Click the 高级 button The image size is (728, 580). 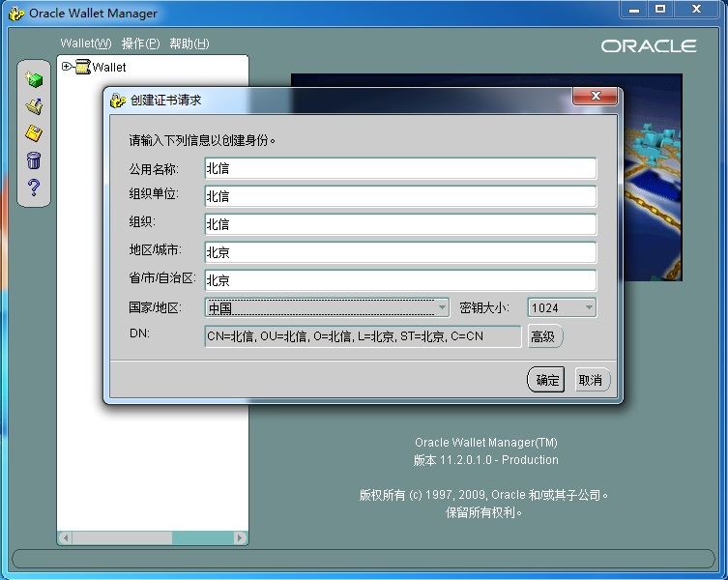544,336
